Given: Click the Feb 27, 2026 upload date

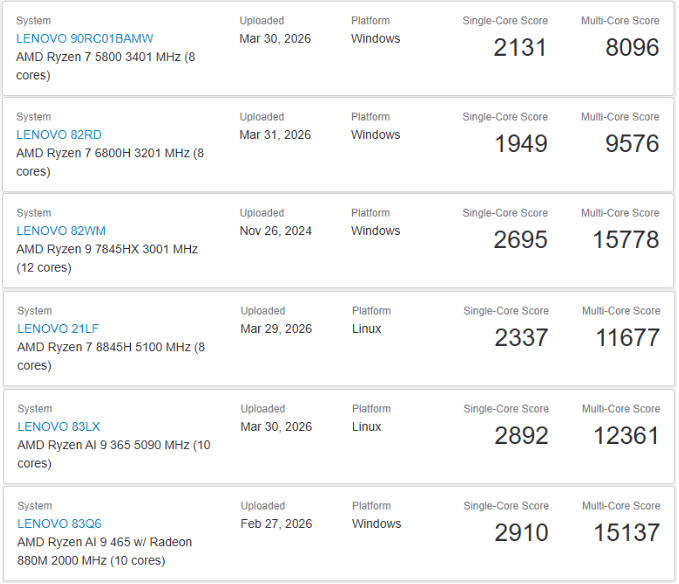Looking at the screenshot, I should 276,524.
